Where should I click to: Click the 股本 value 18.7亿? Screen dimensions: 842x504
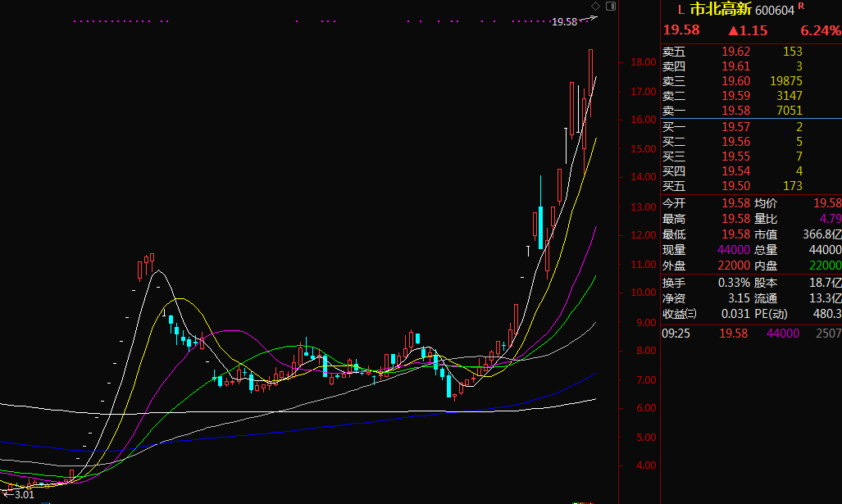tap(826, 283)
